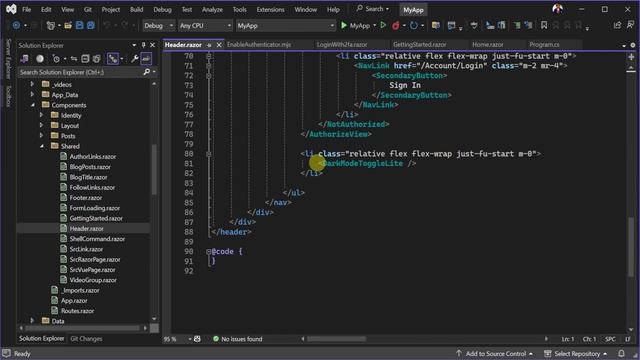Screen dimensions: 640x360
Task: Click the editor vertical scrollbar thumb
Action: (631, 247)
